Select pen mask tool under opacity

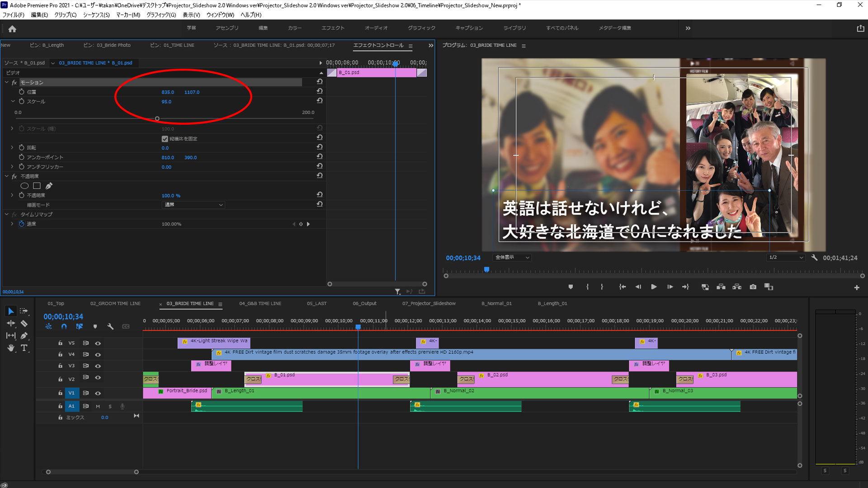click(49, 186)
